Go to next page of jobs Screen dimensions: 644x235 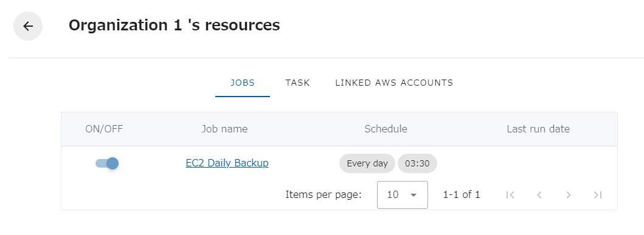point(569,195)
